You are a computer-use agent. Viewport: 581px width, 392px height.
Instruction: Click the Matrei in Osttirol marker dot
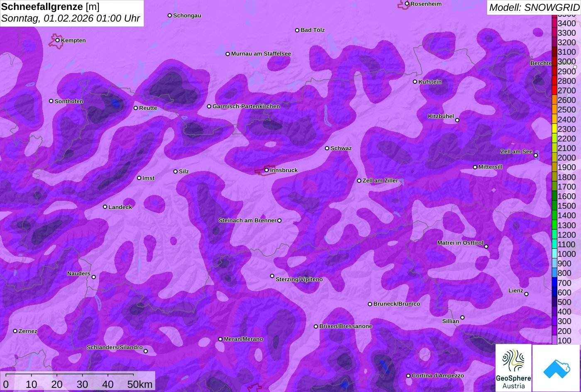pos(486,246)
